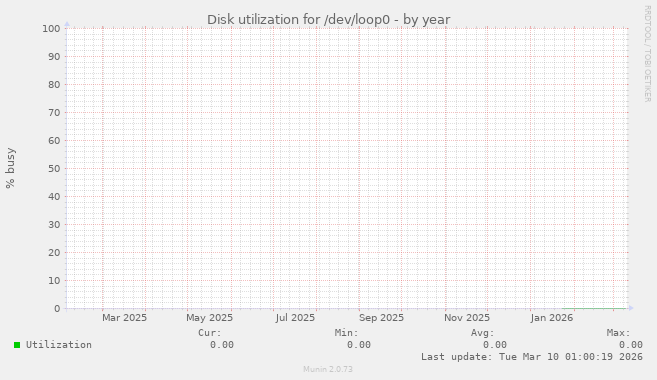Click the 'Avg:' column header
657x380 pixels.
tap(483, 333)
